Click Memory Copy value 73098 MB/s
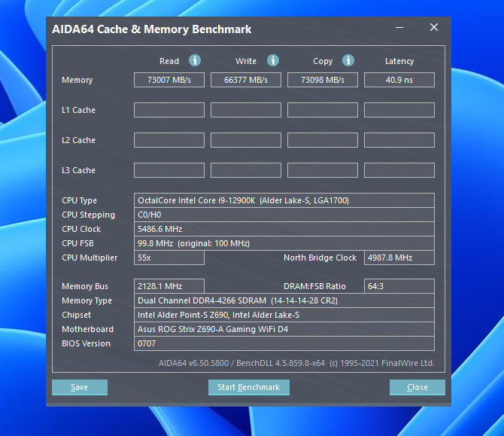The width and height of the screenshot is (504, 436). coord(323,80)
